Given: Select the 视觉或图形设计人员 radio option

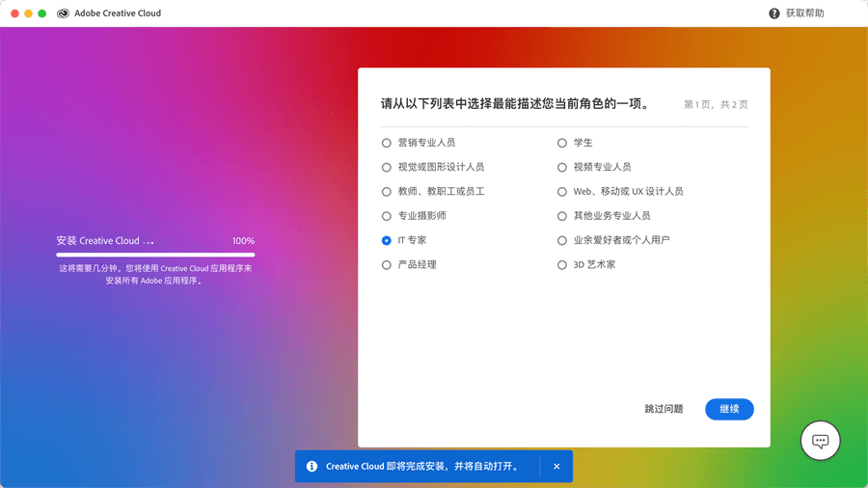Looking at the screenshot, I should coord(387,167).
